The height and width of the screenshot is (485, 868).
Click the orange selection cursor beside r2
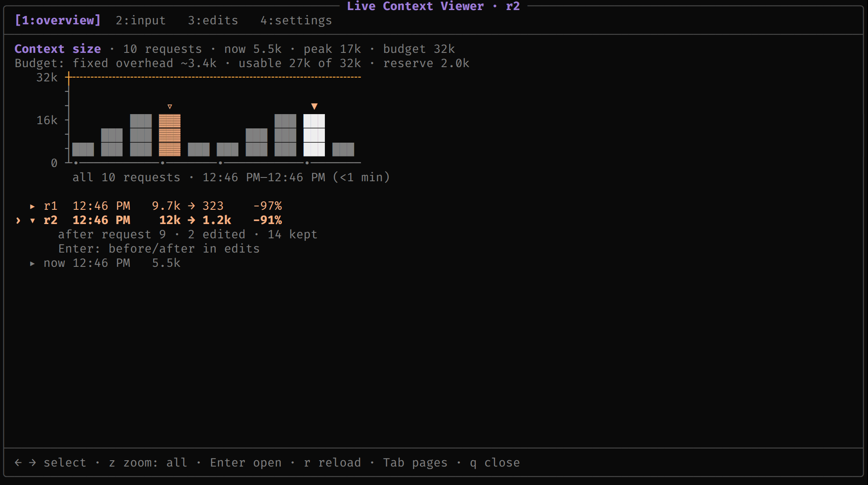[x=18, y=220]
